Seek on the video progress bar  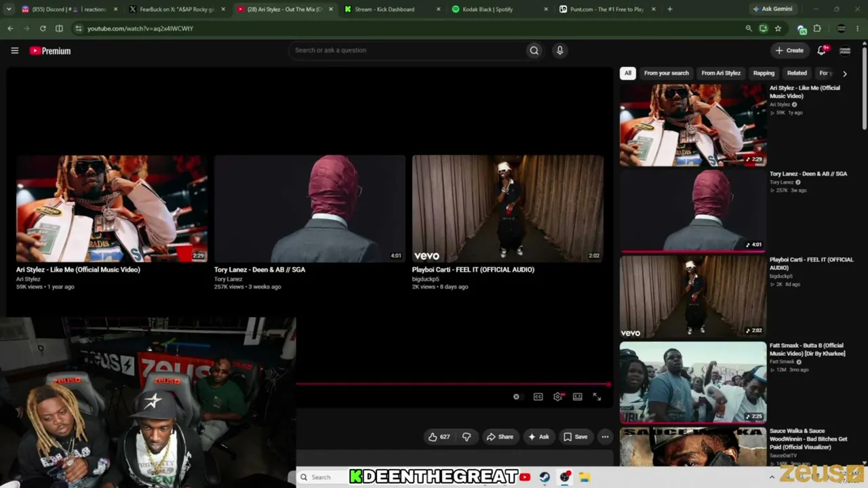click(x=452, y=384)
